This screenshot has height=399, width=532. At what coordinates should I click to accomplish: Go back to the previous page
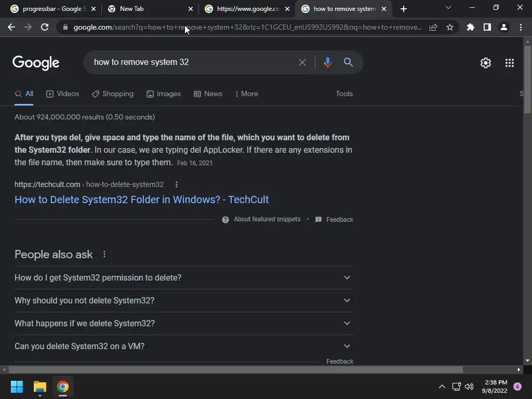(x=11, y=27)
